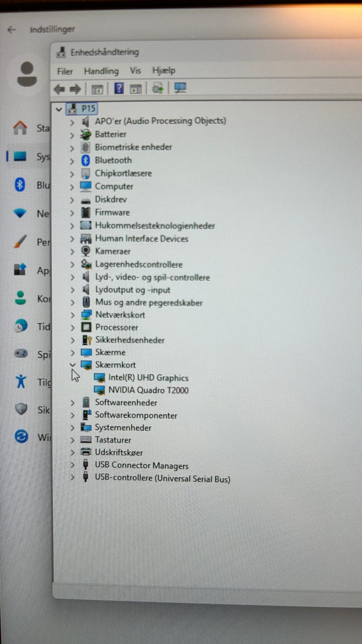362x644 pixels.
Task: Click the Udskriftskøer printer icon
Action: pyautogui.click(x=86, y=452)
